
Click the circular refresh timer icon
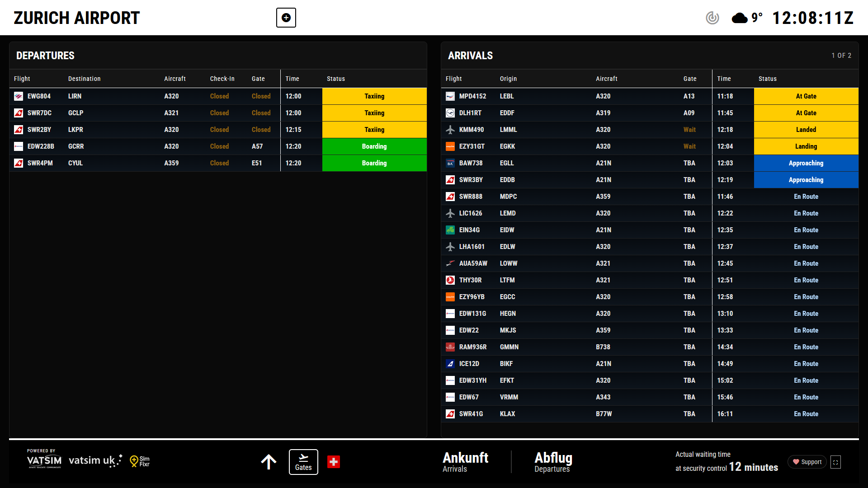click(x=712, y=18)
